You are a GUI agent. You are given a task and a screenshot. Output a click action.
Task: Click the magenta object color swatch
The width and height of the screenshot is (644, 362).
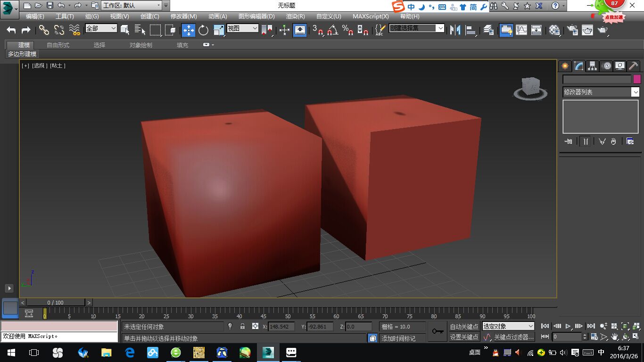click(637, 79)
